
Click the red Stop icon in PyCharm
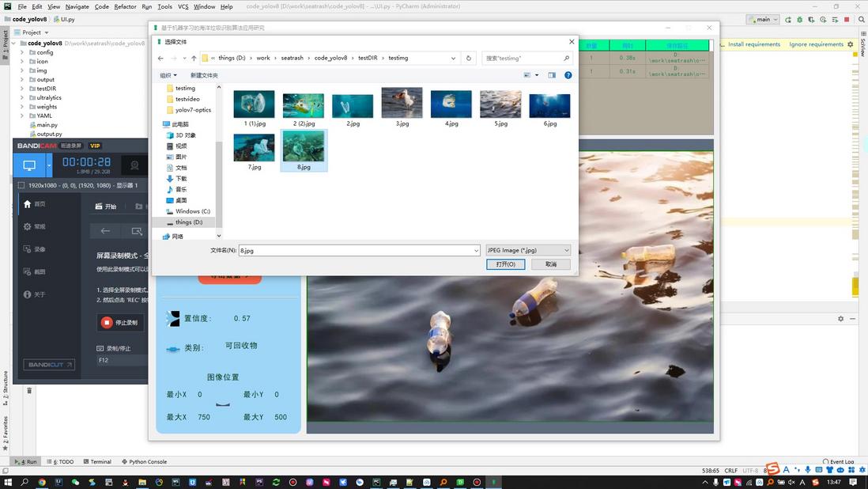click(847, 19)
